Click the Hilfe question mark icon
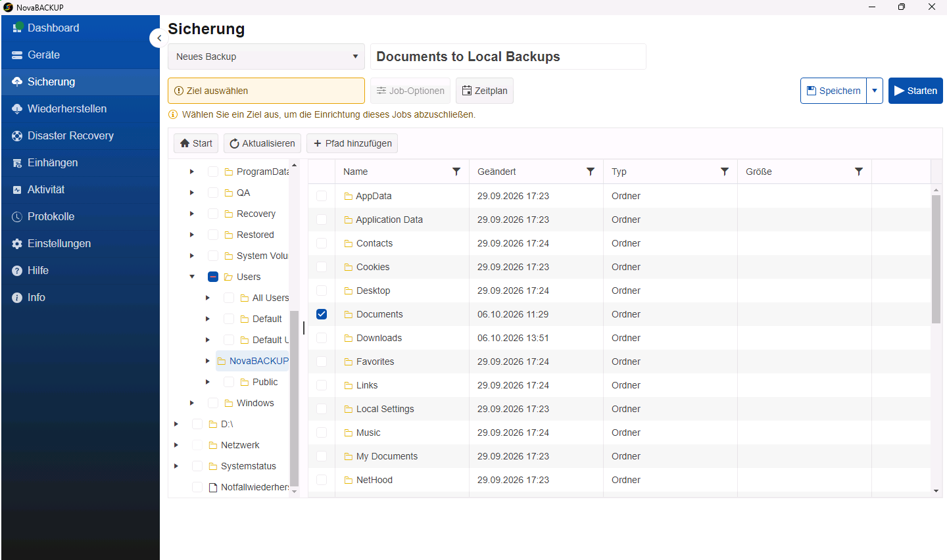Image resolution: width=947 pixels, height=560 pixels. 17,271
